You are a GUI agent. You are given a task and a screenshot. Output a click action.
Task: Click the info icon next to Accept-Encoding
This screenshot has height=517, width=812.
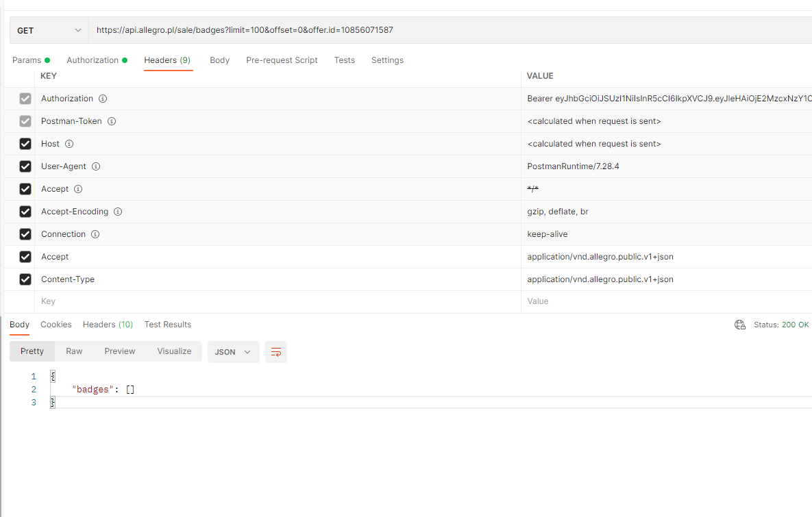(118, 212)
